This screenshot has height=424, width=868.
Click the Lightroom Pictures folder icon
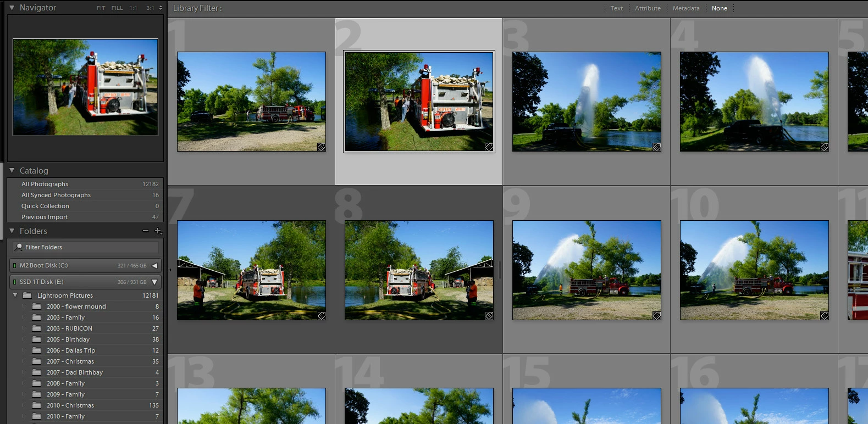(x=27, y=295)
